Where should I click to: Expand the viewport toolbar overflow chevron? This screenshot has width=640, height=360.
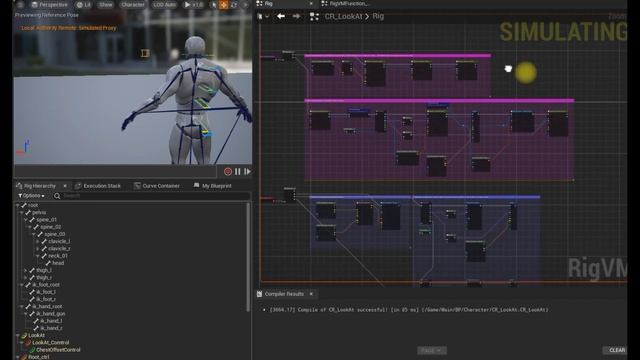click(245, 5)
